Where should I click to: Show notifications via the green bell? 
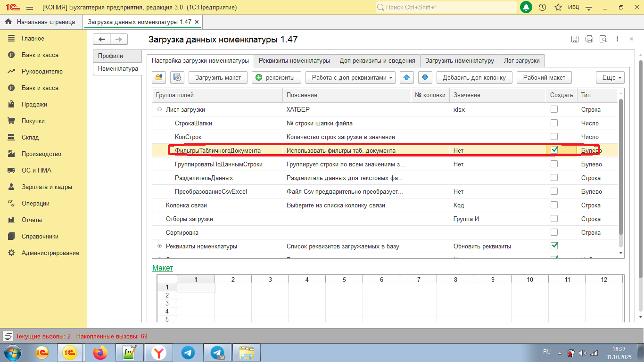(x=526, y=8)
